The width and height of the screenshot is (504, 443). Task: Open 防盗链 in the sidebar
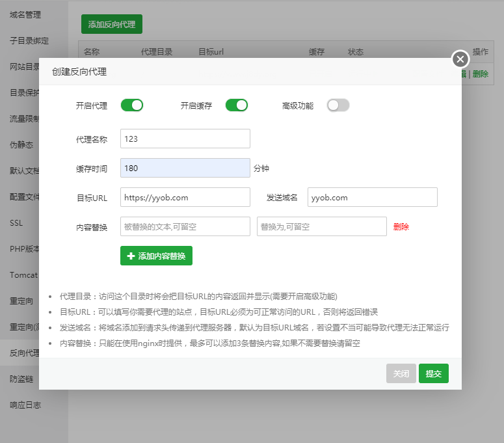click(21, 379)
